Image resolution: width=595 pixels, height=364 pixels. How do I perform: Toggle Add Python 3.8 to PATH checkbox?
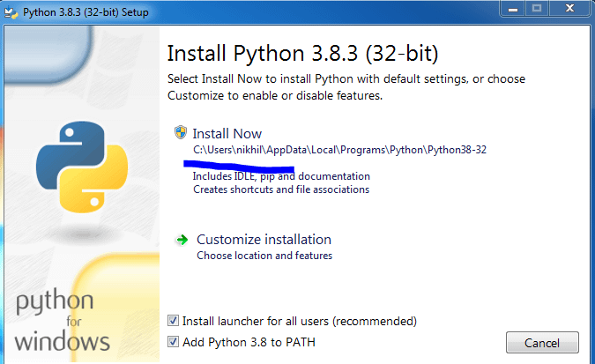173,342
